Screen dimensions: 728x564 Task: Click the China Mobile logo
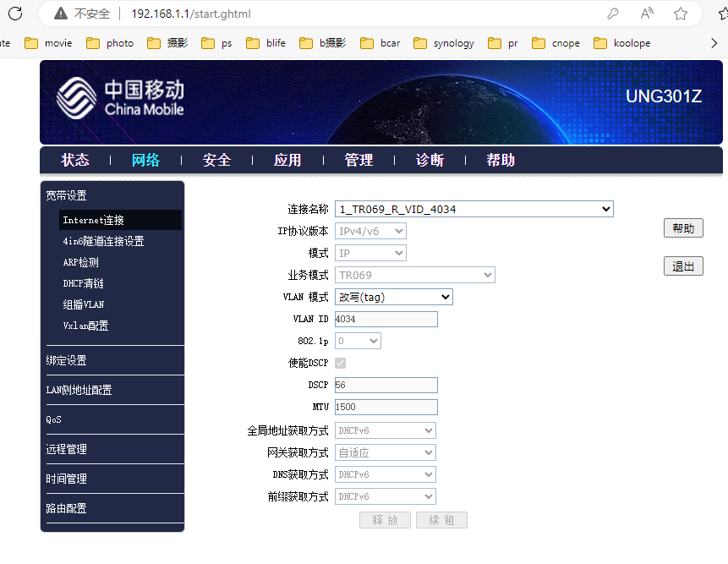(x=120, y=98)
